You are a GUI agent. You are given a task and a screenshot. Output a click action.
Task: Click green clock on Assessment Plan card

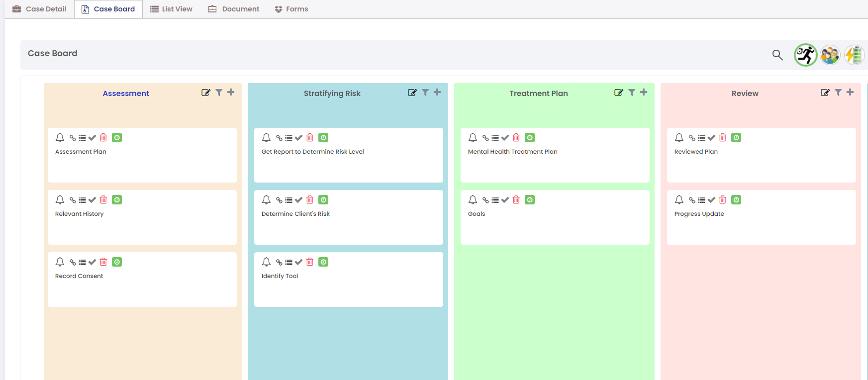(x=117, y=138)
